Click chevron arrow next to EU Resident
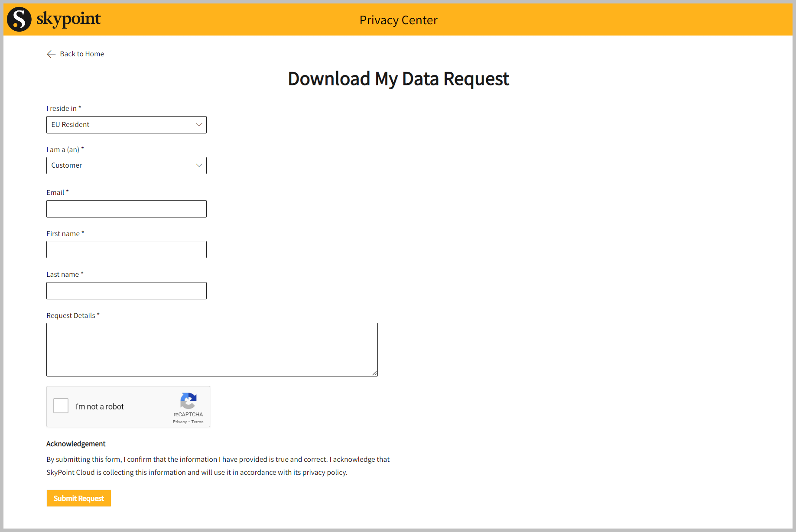The height and width of the screenshot is (532, 796). pos(199,125)
